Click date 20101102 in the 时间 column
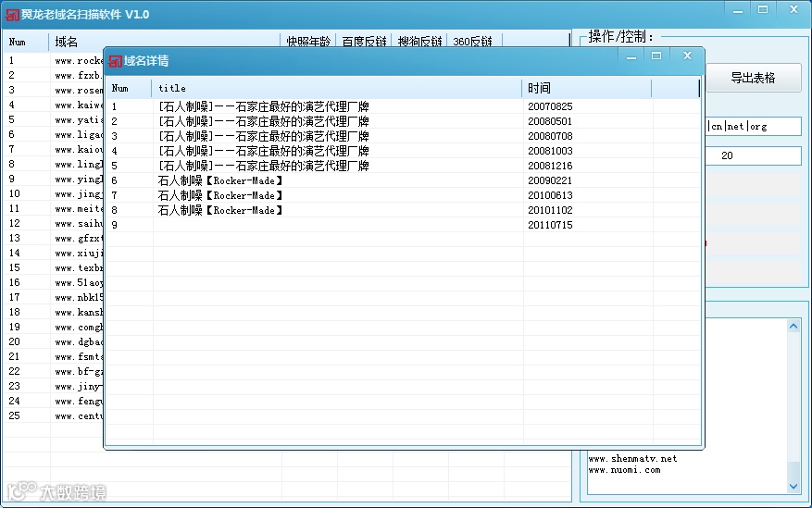 pyautogui.click(x=550, y=210)
